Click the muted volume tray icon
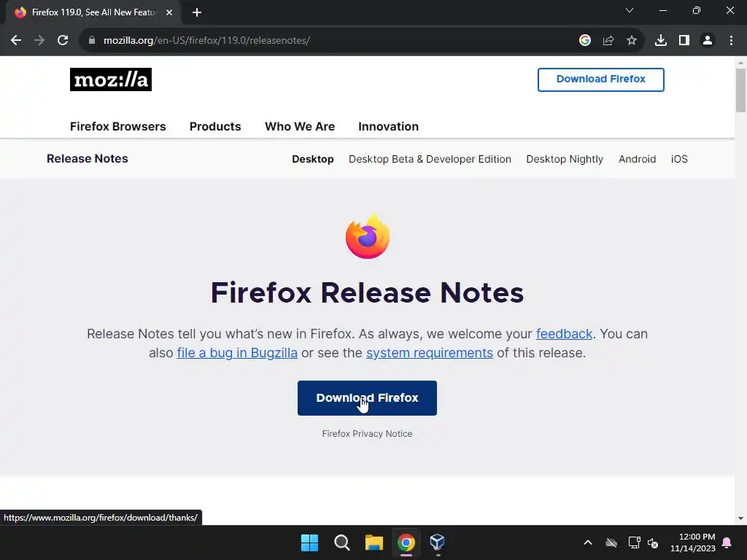This screenshot has width=747, height=560. click(653, 542)
